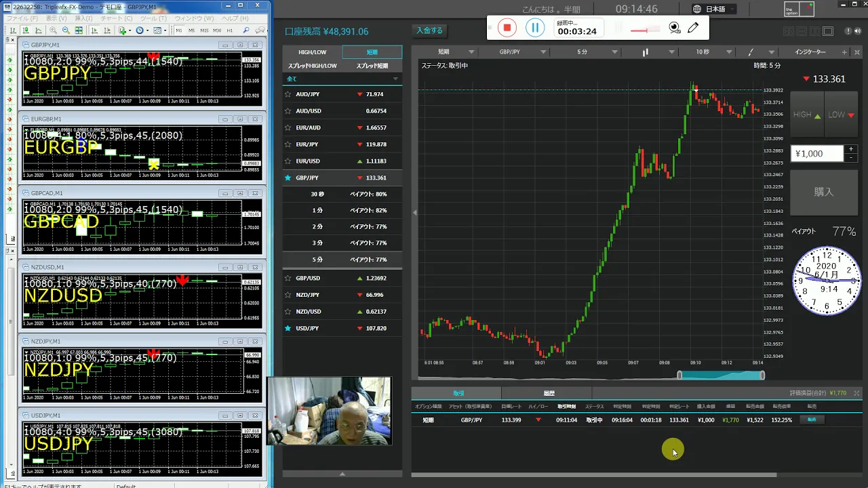Click the 入金する deposit button

click(429, 30)
